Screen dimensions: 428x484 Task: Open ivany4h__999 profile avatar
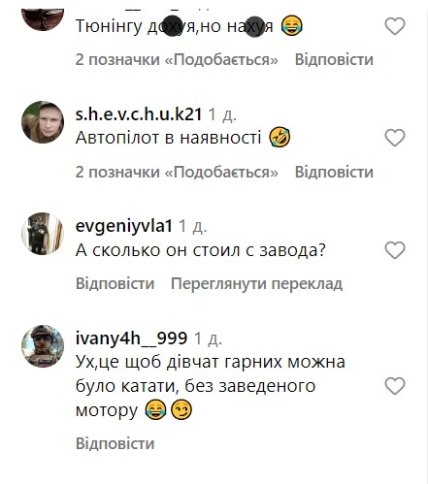click(43, 346)
